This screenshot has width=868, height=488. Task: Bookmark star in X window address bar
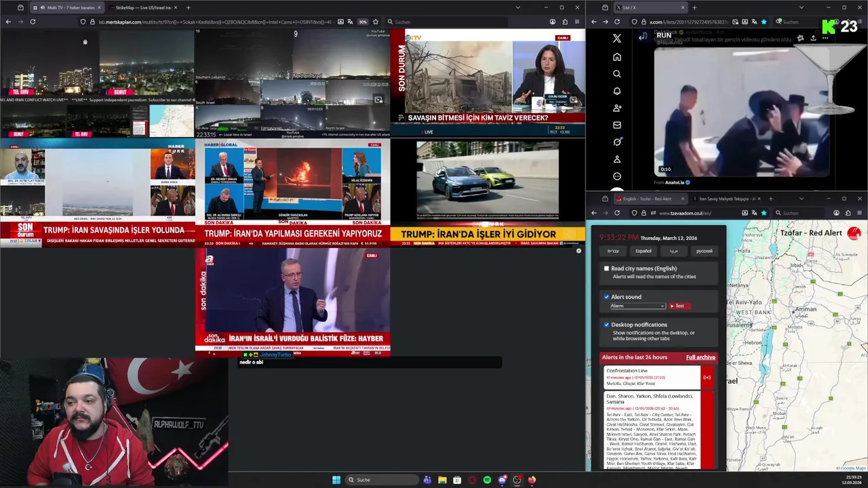(764, 22)
